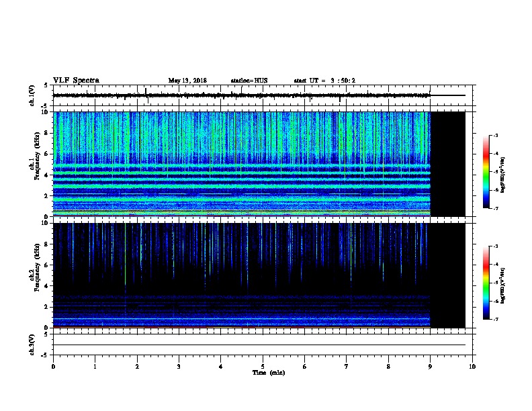Viewport: 532px width, 411px height.
Task: Click the 'Time (min)' axis label
Action: pos(269,373)
